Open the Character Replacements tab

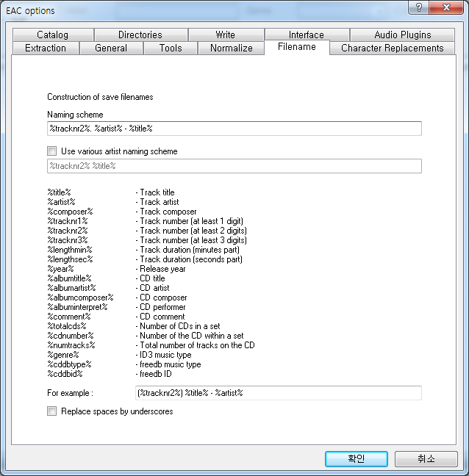pyautogui.click(x=392, y=48)
